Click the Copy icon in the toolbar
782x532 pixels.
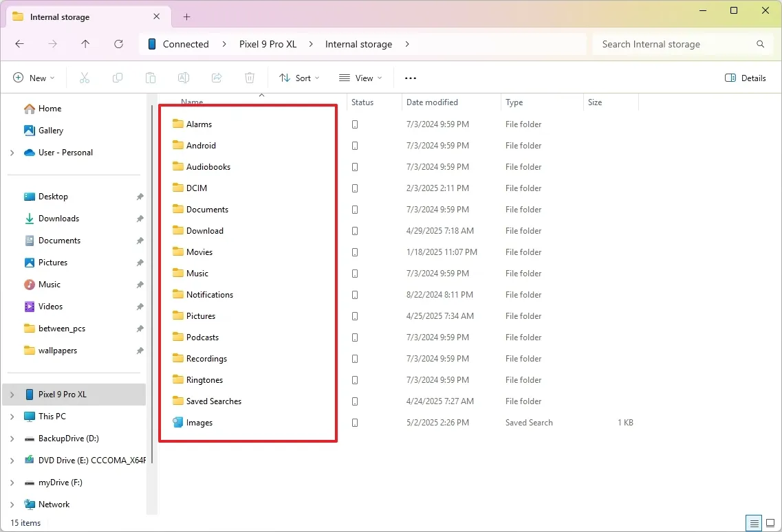pyautogui.click(x=118, y=78)
